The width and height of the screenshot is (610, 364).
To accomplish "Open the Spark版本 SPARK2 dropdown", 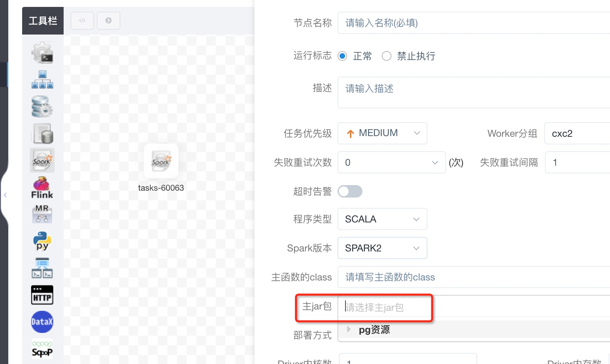I will (382, 248).
